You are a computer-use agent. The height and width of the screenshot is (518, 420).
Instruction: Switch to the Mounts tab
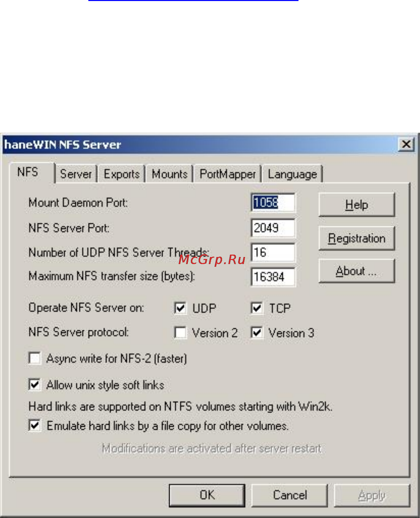click(170, 174)
